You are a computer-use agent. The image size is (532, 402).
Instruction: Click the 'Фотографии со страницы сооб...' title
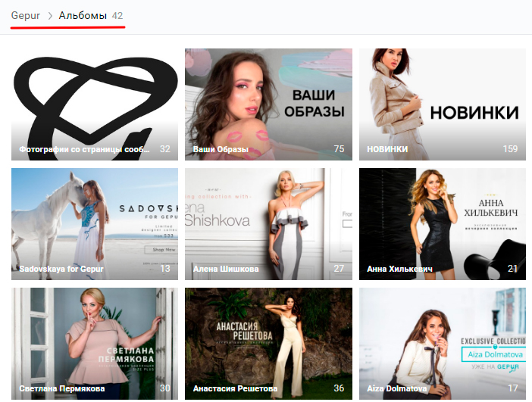pos(84,149)
